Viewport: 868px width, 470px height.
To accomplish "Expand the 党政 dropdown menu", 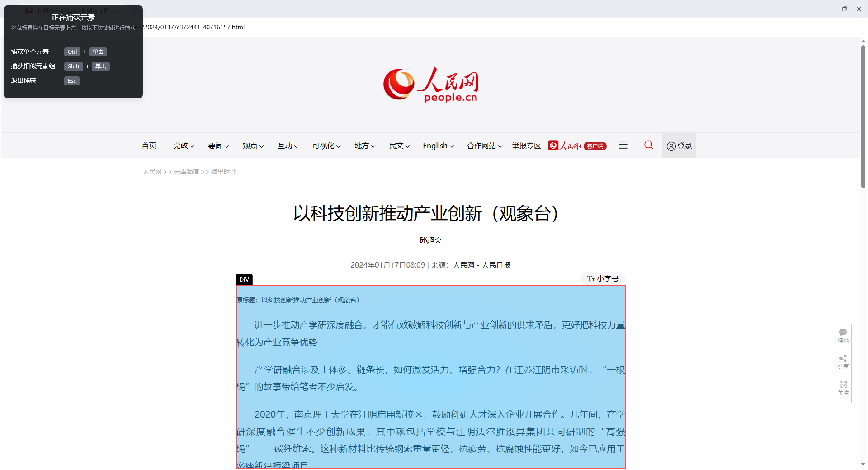I will [x=184, y=146].
